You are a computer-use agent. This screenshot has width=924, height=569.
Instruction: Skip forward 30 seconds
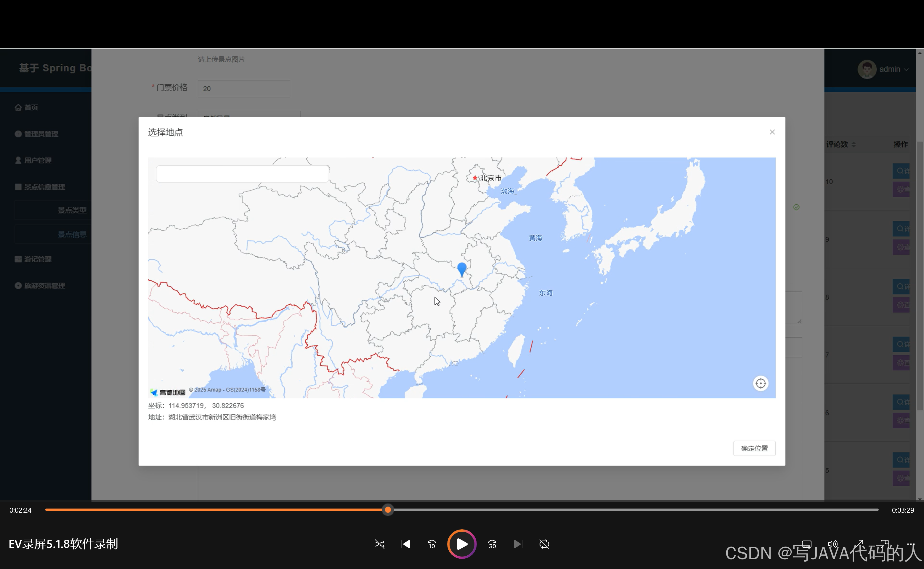tap(492, 544)
